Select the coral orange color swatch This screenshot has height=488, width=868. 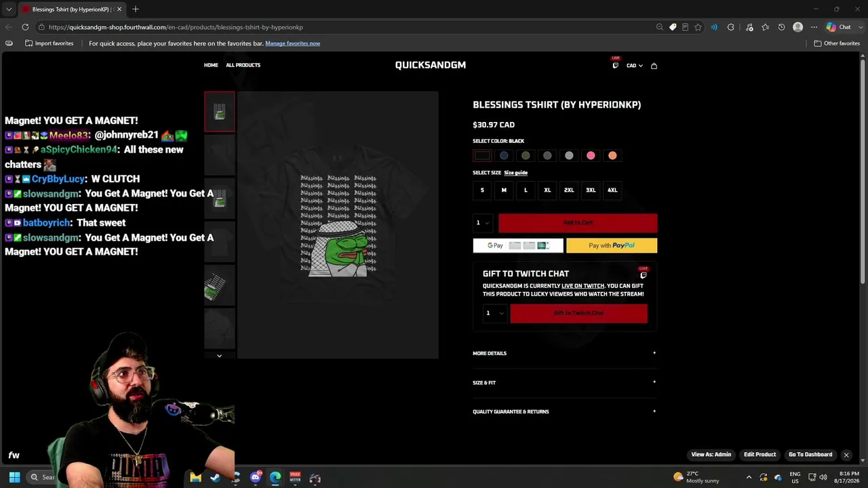[x=612, y=156]
